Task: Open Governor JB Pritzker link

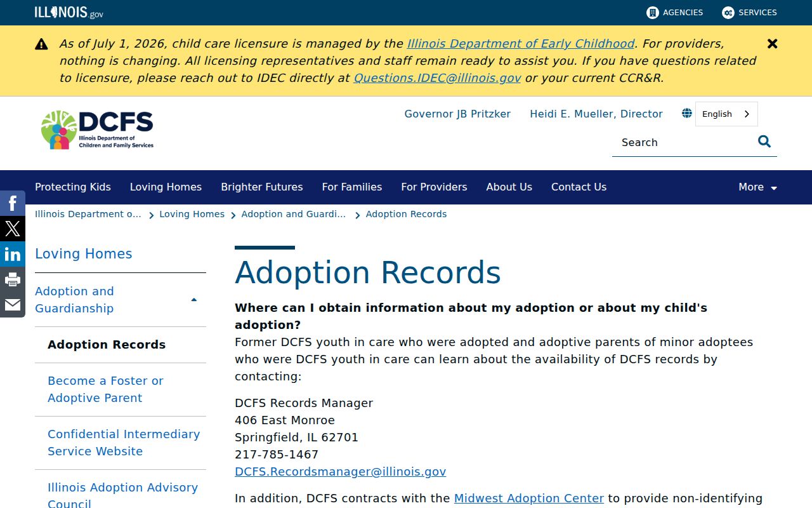Action: tap(457, 114)
